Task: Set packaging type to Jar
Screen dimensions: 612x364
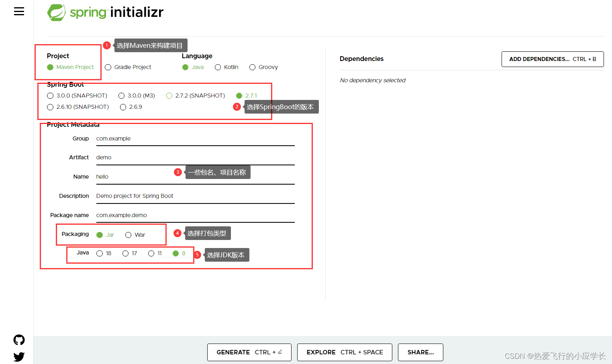Action: 105,235
